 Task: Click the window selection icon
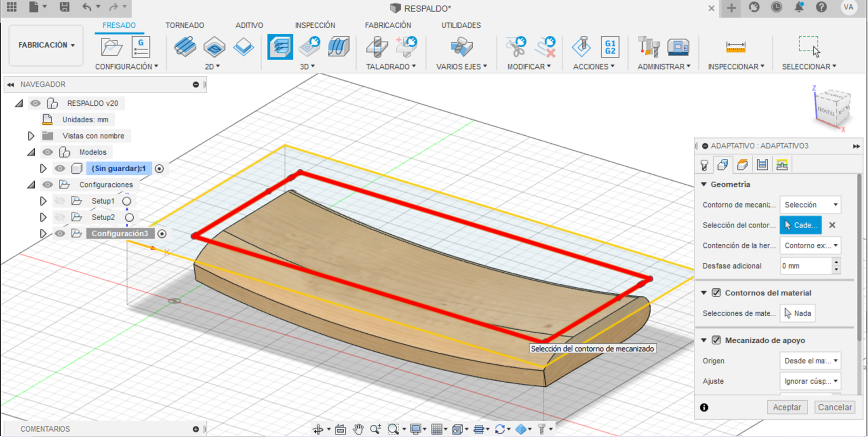[x=809, y=46]
